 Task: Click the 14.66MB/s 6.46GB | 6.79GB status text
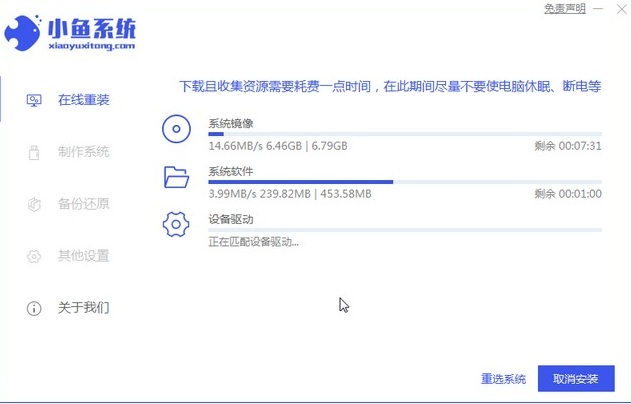click(278, 146)
